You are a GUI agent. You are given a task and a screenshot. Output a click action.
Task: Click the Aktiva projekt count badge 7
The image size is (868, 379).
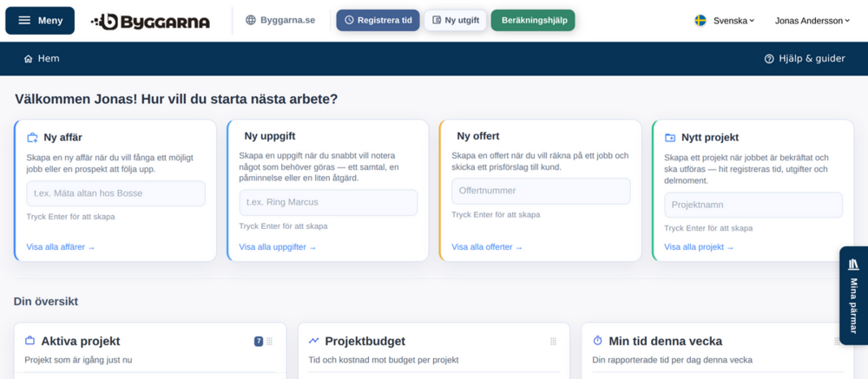pyautogui.click(x=259, y=342)
